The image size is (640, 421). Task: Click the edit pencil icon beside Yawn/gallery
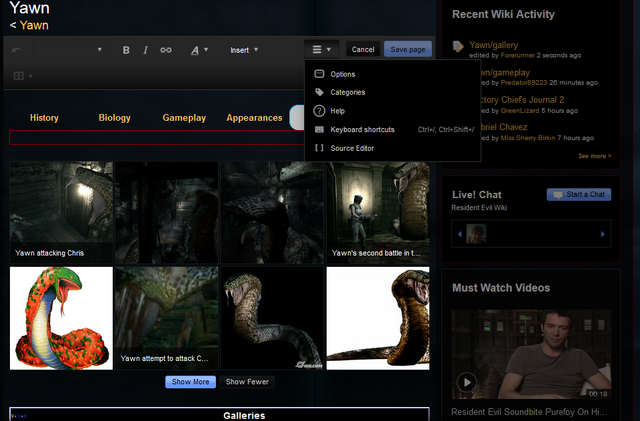point(458,46)
